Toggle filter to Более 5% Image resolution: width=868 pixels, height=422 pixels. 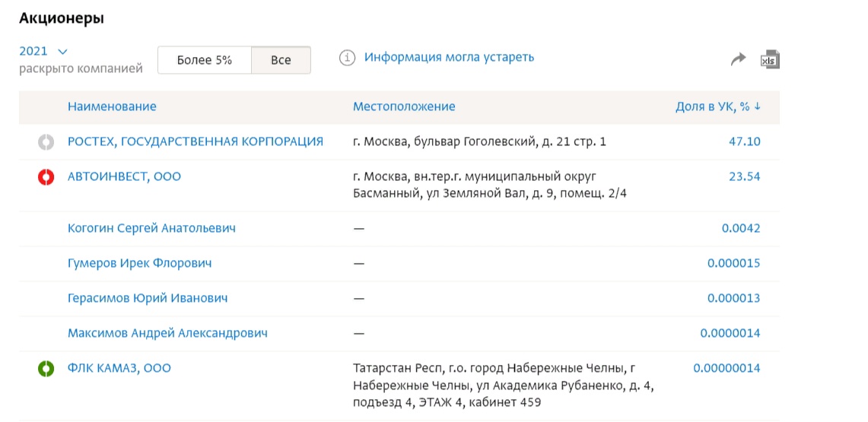point(204,60)
